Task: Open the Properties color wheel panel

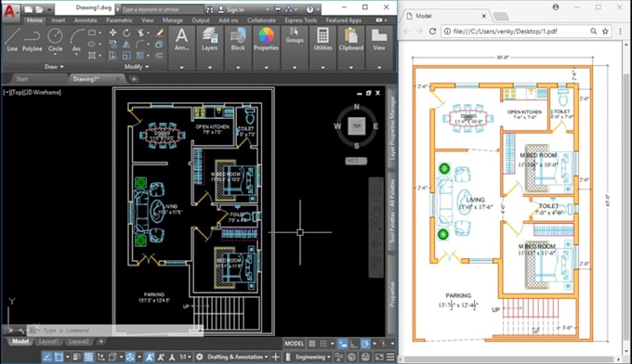Action: click(x=266, y=39)
